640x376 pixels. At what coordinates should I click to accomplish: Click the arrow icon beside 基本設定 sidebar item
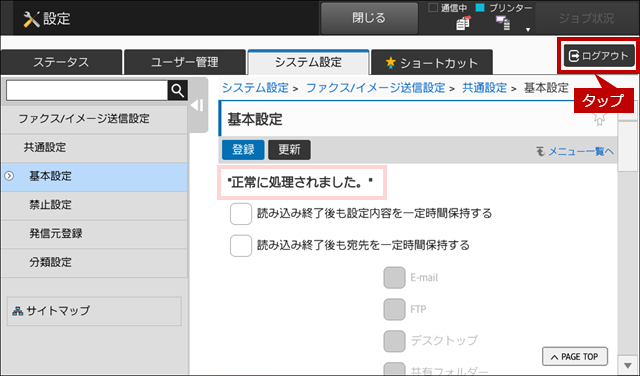point(9,176)
